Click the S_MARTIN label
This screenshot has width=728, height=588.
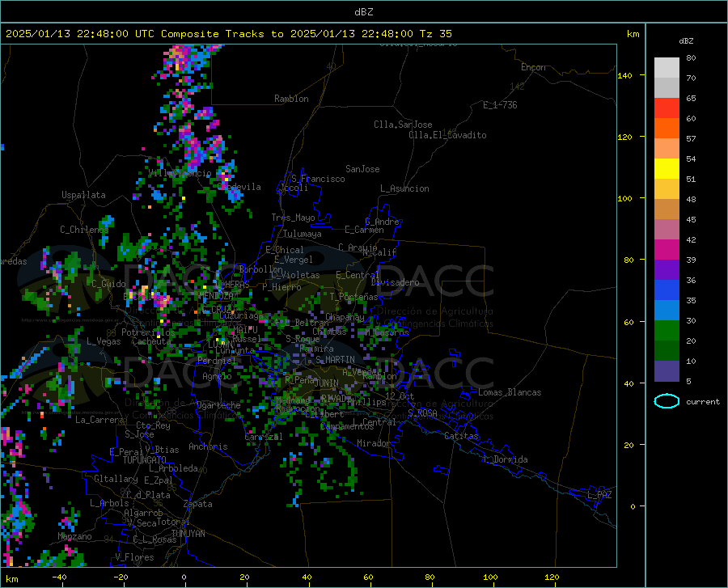pos(335,360)
